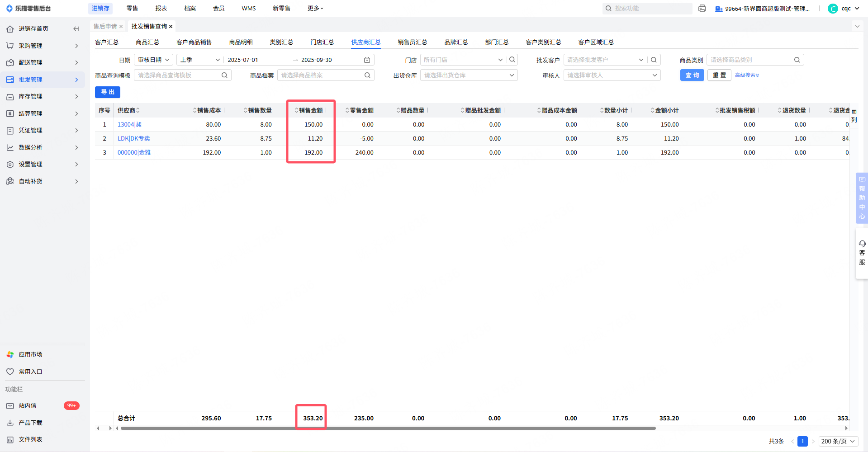Screen dimensions: 868x452
Task: Click the magnifier in 商品查询模板 field
Action: pos(224,75)
